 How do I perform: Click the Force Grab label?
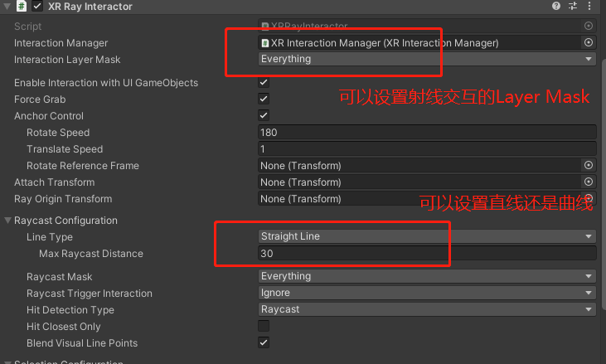pyautogui.click(x=40, y=99)
